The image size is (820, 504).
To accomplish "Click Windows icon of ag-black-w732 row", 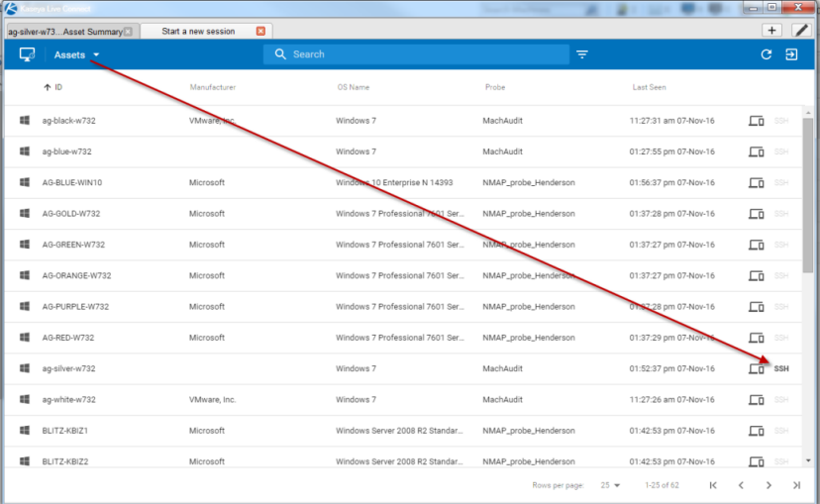I will pos(25,120).
